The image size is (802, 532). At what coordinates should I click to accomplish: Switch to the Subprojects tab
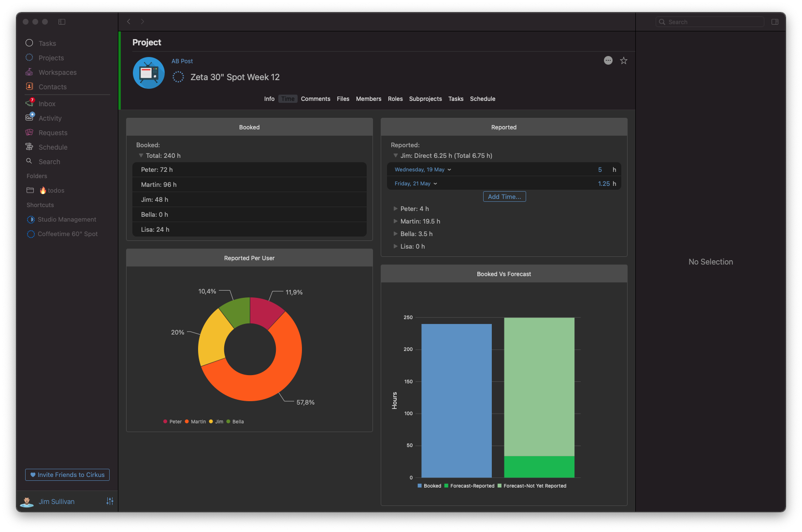click(425, 99)
